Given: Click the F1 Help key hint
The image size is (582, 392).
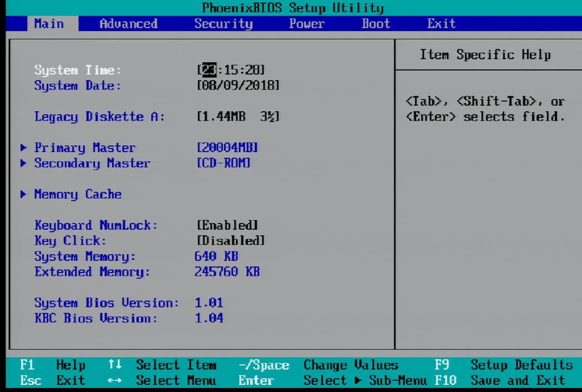Looking at the screenshot, I should [x=53, y=365].
